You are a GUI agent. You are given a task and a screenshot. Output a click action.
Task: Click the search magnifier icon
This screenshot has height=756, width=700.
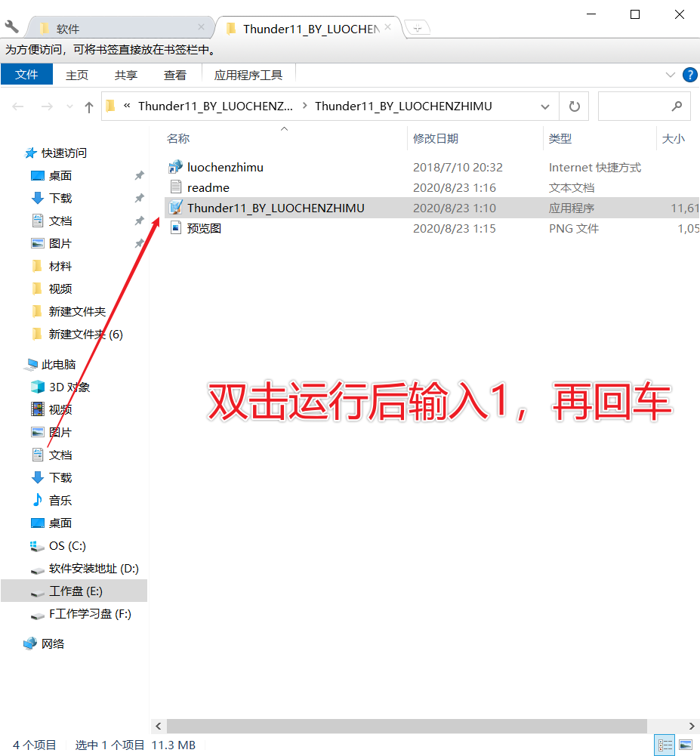click(x=677, y=106)
